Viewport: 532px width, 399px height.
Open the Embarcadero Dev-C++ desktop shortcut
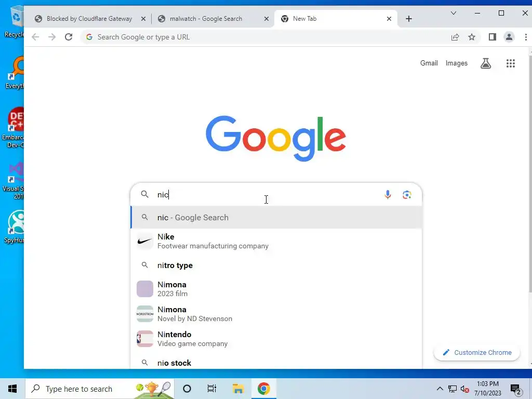click(x=13, y=128)
